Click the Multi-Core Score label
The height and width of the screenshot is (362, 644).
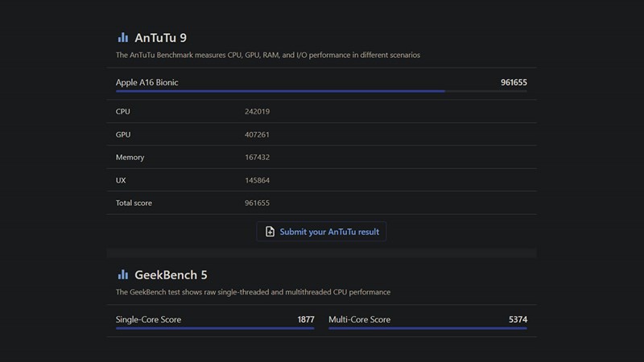[x=359, y=319]
